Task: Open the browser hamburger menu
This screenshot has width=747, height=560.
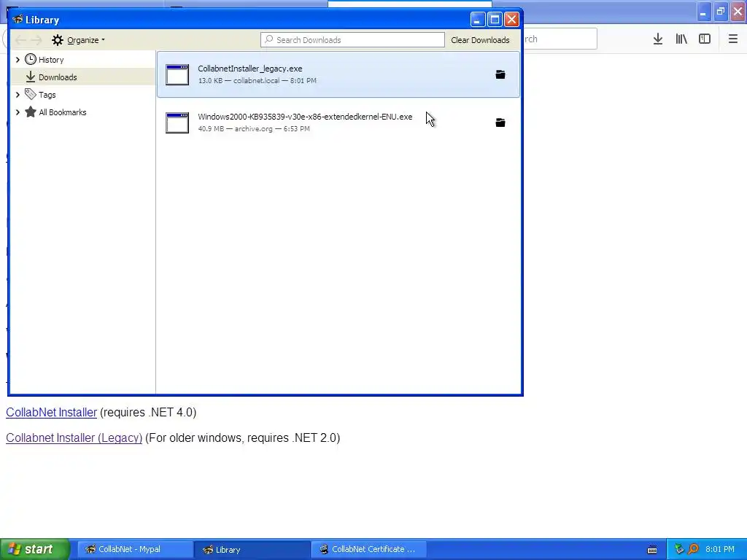Action: coord(732,39)
